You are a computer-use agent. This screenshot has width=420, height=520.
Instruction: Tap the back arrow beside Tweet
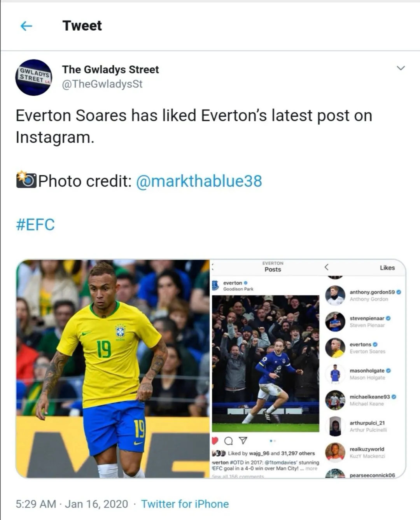[x=26, y=26]
